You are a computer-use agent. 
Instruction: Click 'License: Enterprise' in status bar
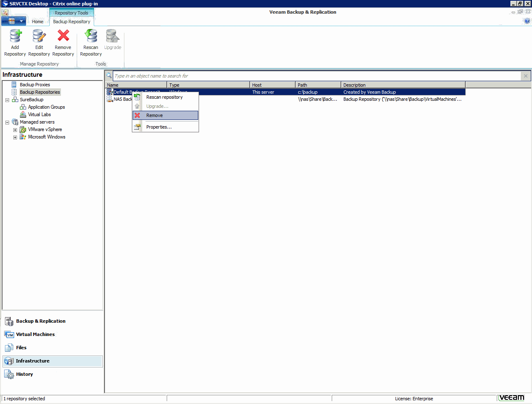(414, 399)
